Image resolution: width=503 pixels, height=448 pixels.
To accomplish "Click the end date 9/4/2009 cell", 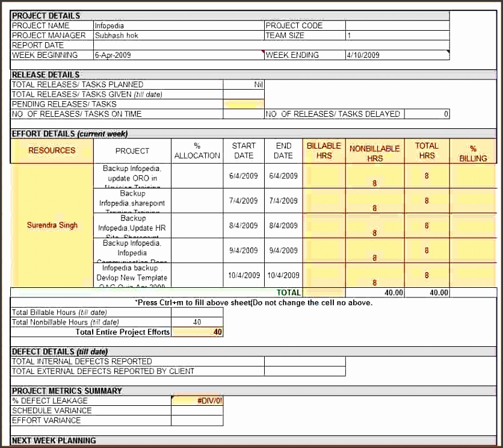I will coord(283,250).
